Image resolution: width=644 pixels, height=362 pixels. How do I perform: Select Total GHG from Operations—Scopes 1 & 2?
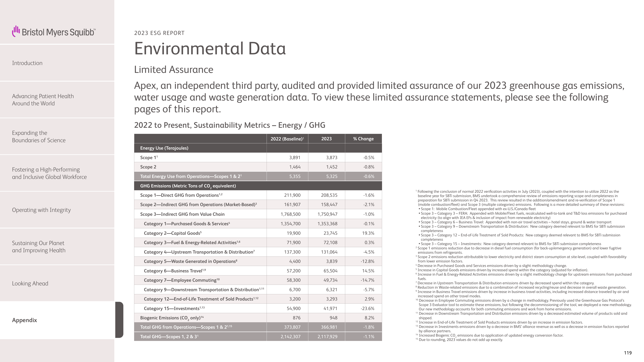[x=258, y=327]
